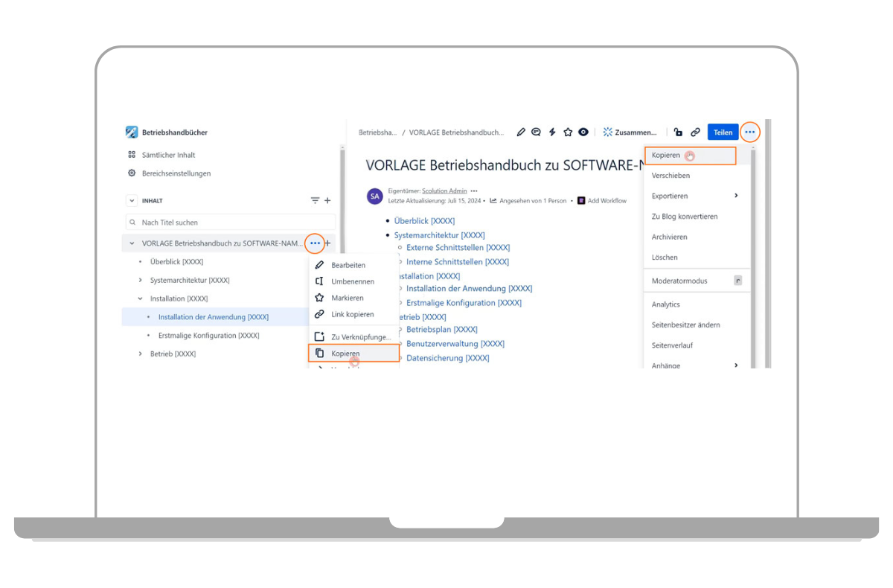Screen dimensions: 893x588
Task: Choose Umbenennen from the sidebar context menu
Action: point(352,281)
